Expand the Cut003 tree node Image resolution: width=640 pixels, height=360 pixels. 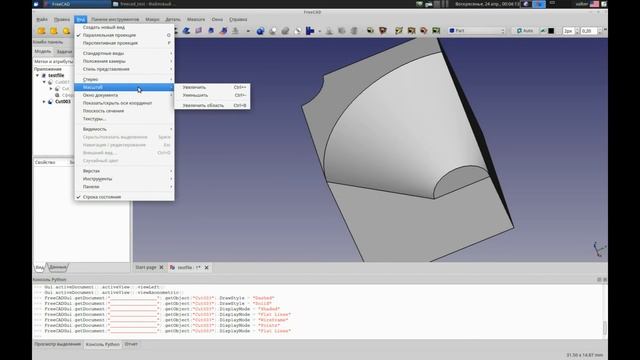tap(44, 102)
